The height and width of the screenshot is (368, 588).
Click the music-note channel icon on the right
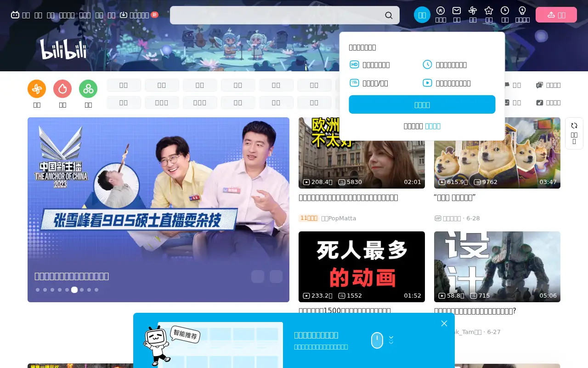(540, 103)
